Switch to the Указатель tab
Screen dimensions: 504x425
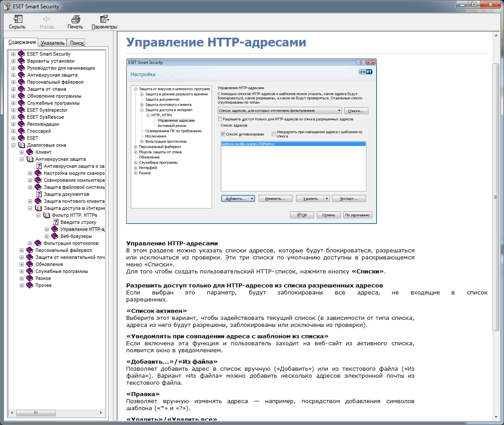pos(53,43)
